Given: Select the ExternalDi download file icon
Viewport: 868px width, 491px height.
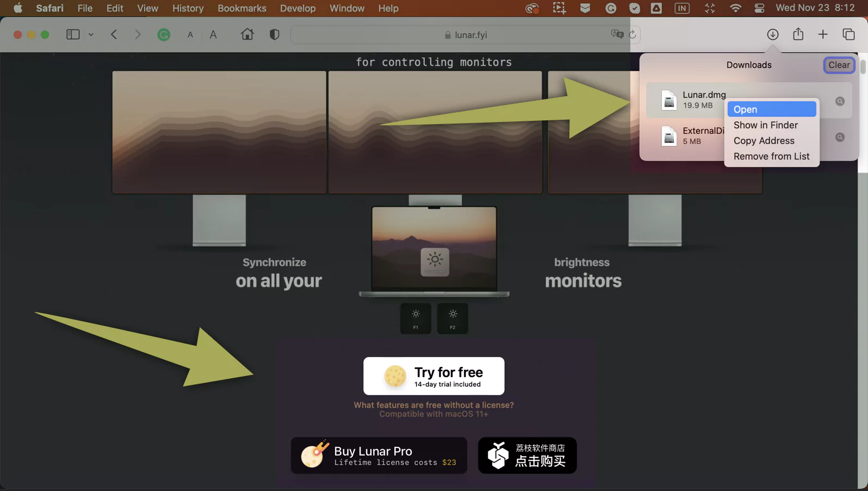Looking at the screenshot, I should pyautogui.click(x=669, y=136).
